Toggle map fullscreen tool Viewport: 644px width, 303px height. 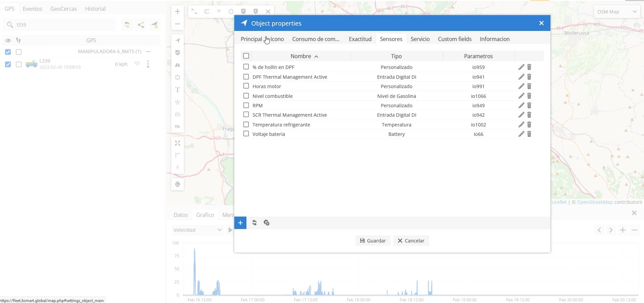click(177, 143)
